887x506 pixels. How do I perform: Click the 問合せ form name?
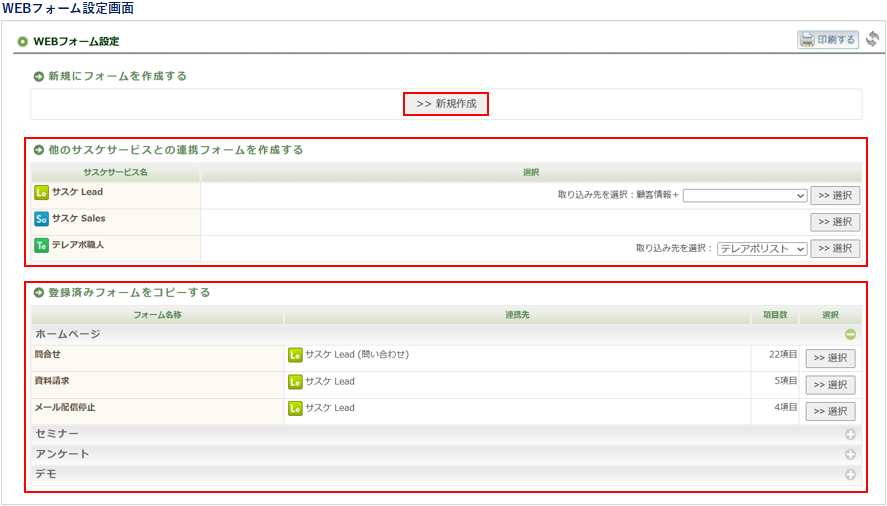point(48,354)
